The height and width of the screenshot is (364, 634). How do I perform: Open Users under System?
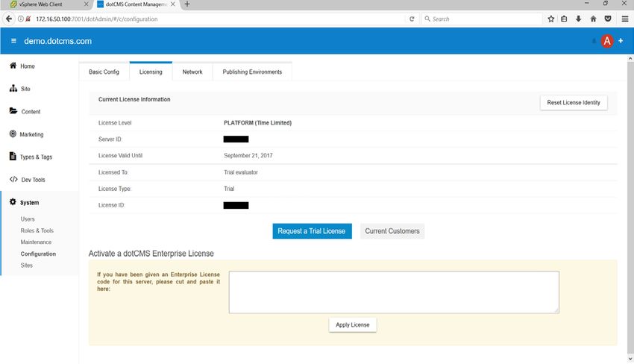28,219
